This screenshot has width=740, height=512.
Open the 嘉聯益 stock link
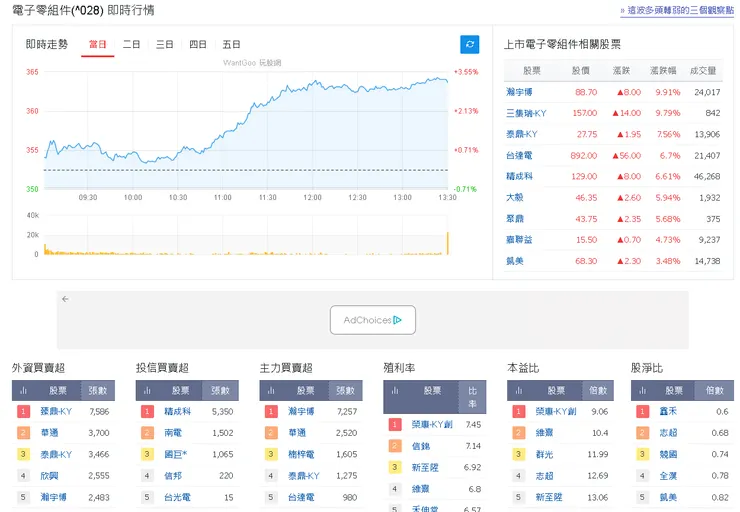(x=519, y=240)
